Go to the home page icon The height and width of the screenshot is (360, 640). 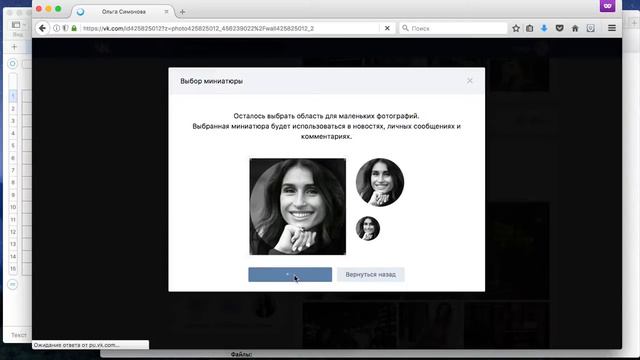click(575, 28)
